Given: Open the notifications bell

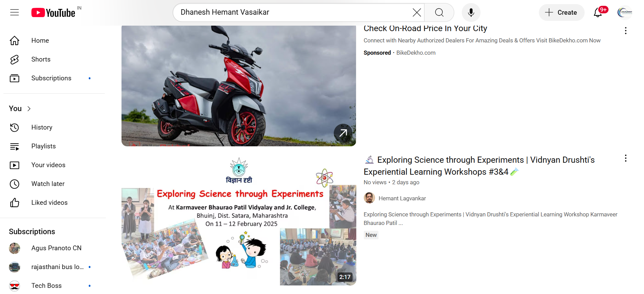Looking at the screenshot, I should pos(598,13).
